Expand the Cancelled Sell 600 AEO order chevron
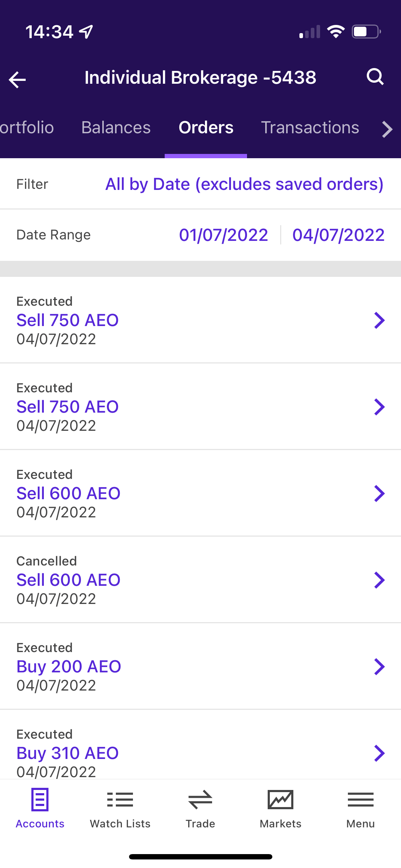Viewport: 401px width, 868px height. point(379,580)
